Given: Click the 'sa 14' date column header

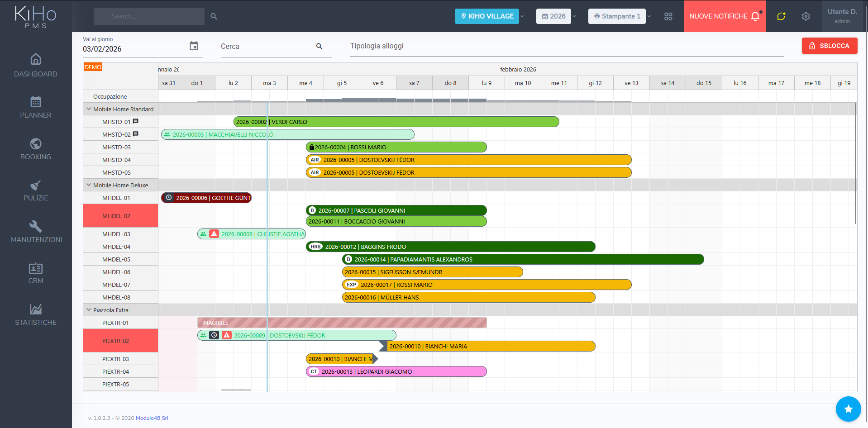Looking at the screenshot, I should click(668, 83).
